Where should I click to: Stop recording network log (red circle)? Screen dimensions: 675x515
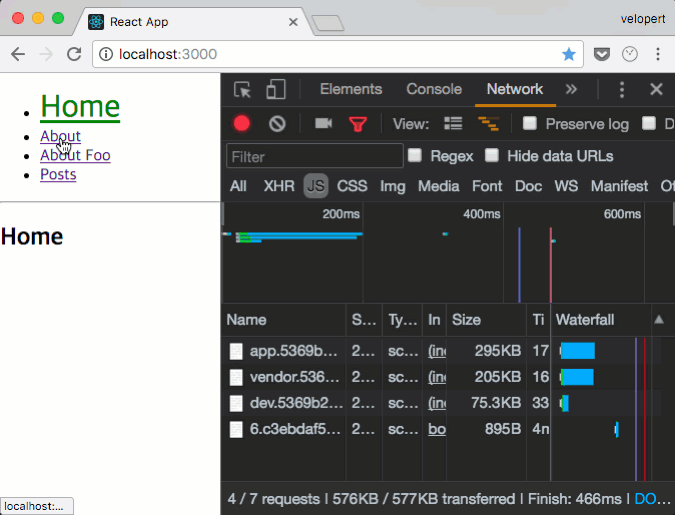coord(242,124)
